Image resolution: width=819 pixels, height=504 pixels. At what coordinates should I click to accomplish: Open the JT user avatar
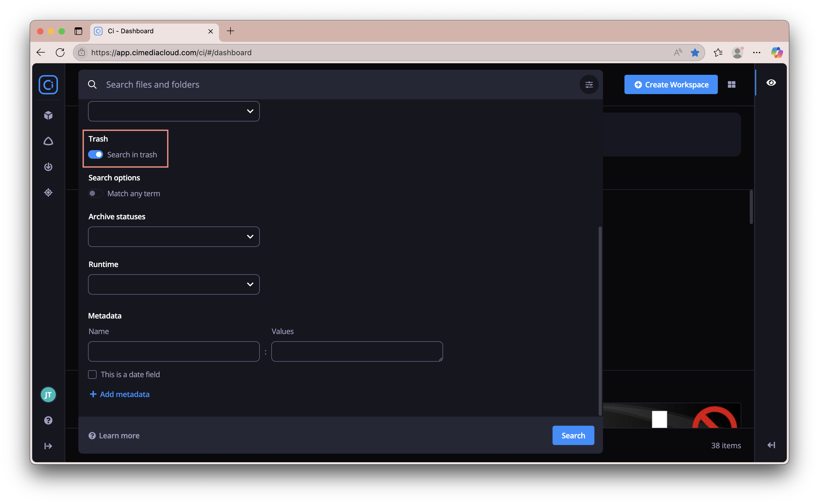[48, 395]
